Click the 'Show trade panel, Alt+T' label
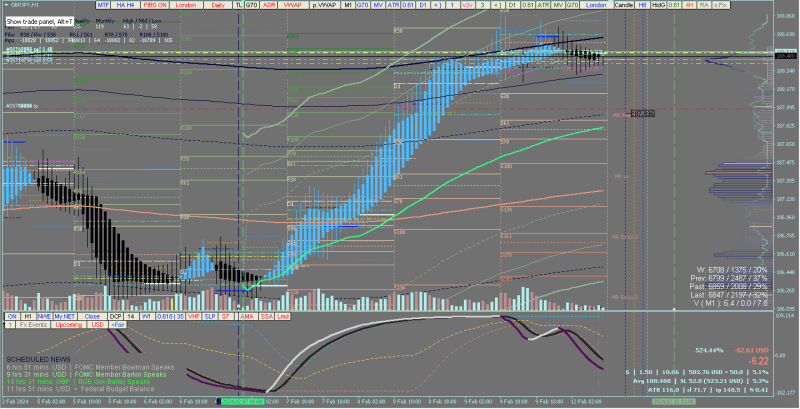Viewport: 800px width, 409px height. point(39,21)
